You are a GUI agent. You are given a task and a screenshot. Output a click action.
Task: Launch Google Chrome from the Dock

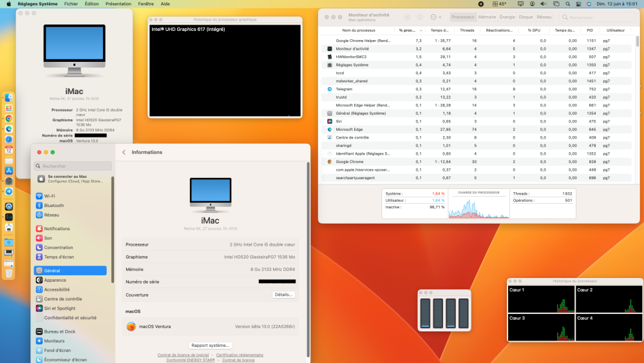[x=8, y=119]
